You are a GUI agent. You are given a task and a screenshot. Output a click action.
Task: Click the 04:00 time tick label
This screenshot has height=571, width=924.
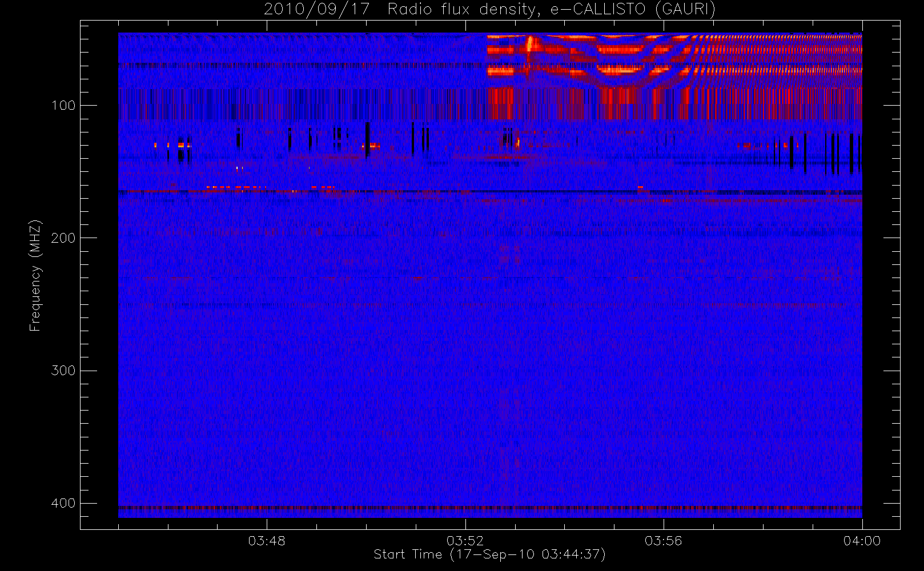point(862,541)
